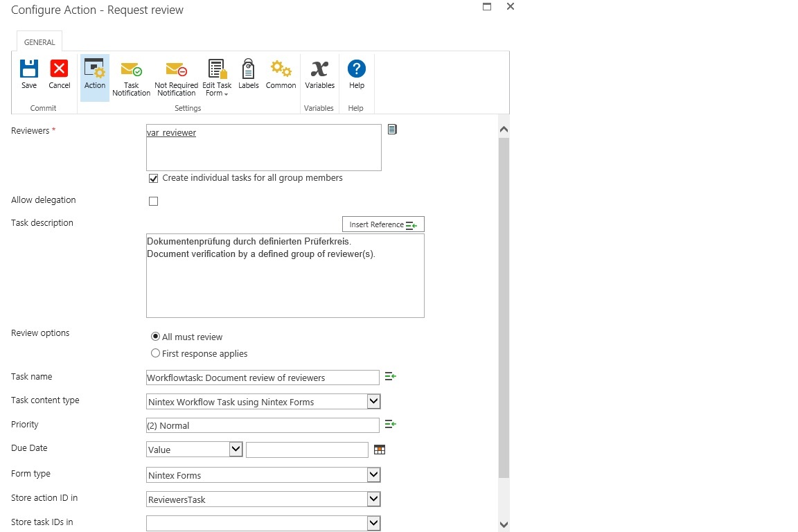This screenshot has height=532, width=798.
Task: Open Task Notification settings
Action: (x=132, y=78)
